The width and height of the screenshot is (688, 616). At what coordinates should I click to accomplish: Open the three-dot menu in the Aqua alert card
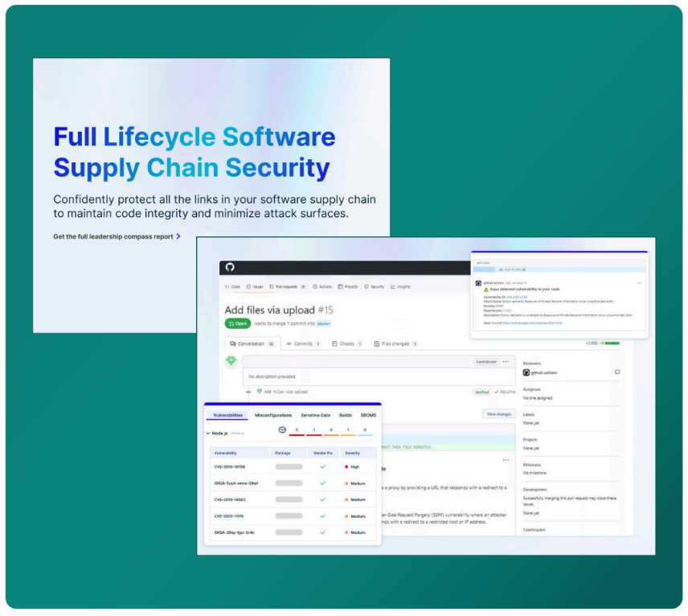(x=639, y=282)
